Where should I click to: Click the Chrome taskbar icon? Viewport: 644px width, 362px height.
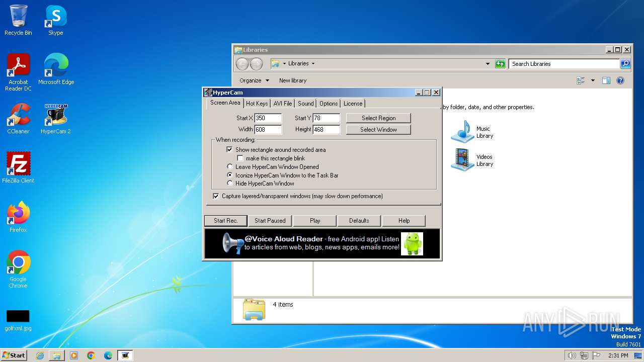(91, 355)
